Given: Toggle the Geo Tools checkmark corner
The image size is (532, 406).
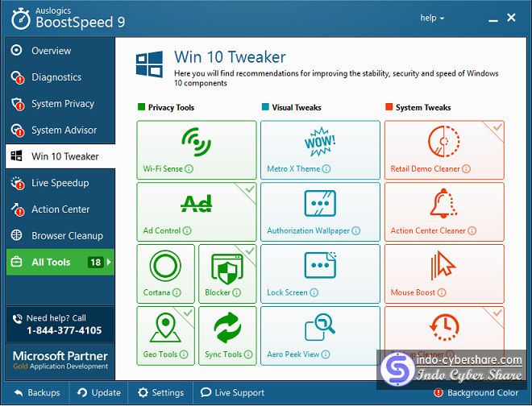Looking at the screenshot, I should click(187, 313).
